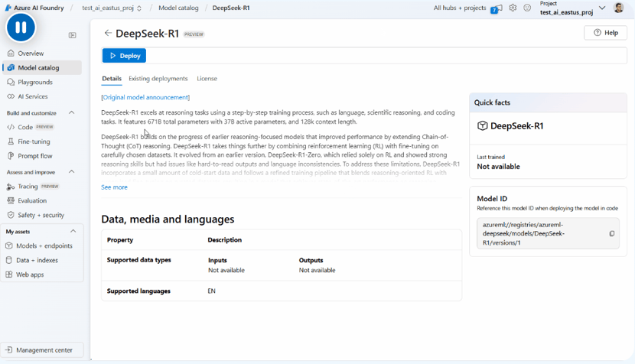
Task: Copy the Model ID to clipboard
Action: tap(611, 234)
